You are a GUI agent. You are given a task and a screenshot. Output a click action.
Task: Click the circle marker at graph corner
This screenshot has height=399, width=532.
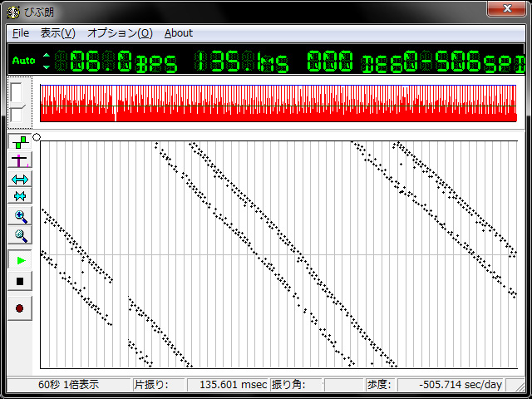click(37, 137)
